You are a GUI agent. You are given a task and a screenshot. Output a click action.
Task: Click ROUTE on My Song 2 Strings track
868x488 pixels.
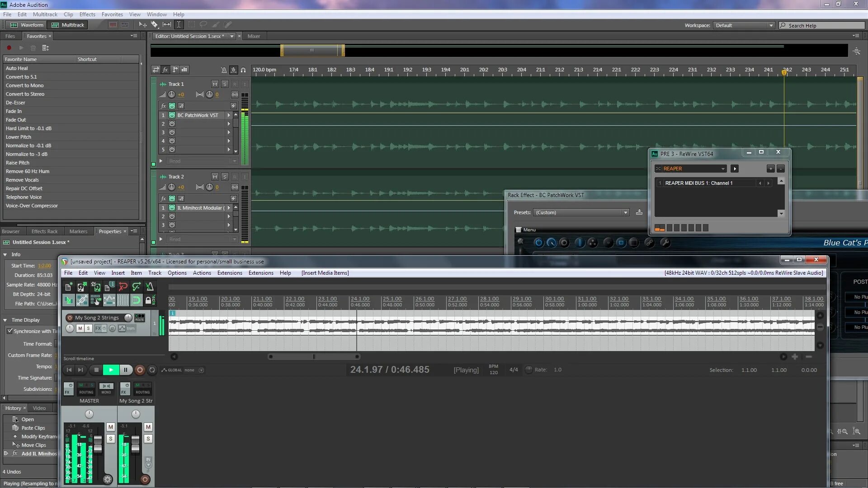coord(140,318)
